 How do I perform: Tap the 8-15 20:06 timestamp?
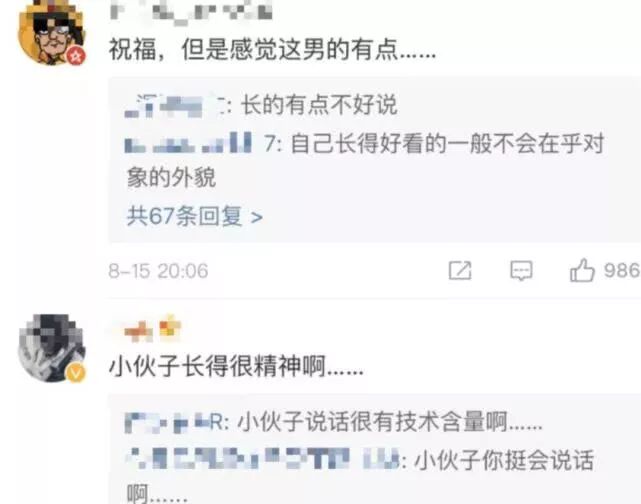click(x=158, y=271)
